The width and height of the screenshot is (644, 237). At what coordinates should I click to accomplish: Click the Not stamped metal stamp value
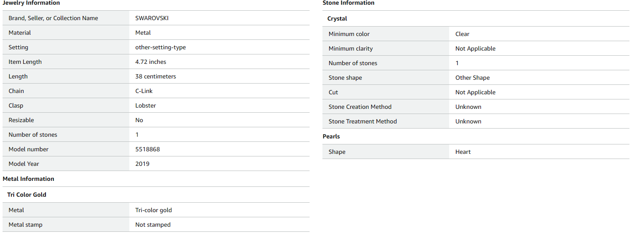(153, 225)
